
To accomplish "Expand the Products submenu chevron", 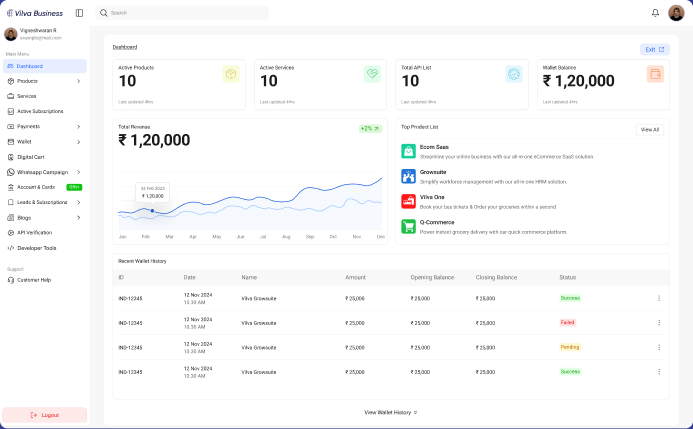I will 78,81.
